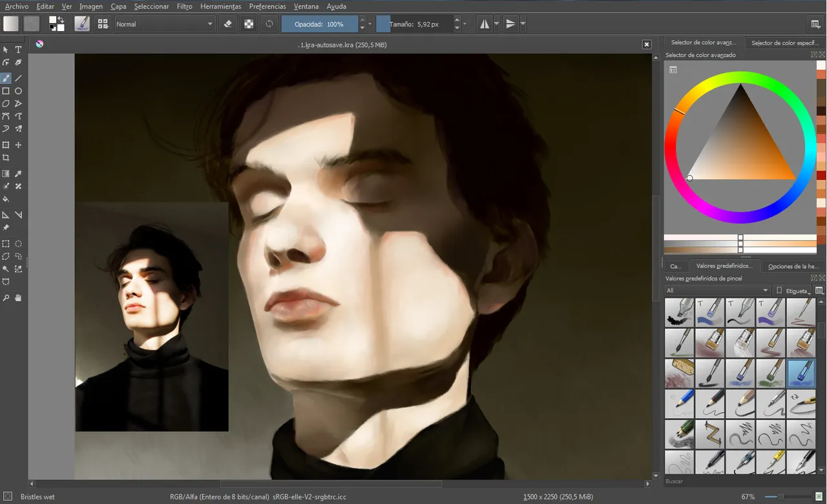Select the Shape Select arrow tool
The height and width of the screenshot is (504, 827).
click(x=6, y=50)
